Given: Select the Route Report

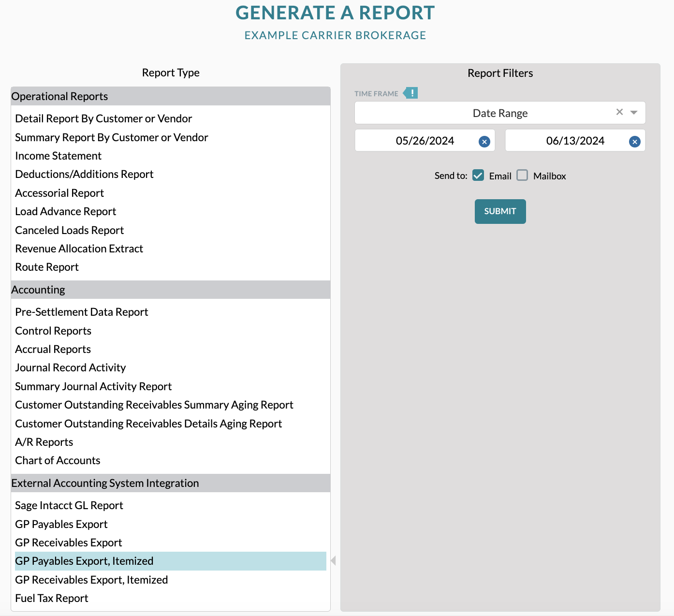Looking at the screenshot, I should (46, 267).
